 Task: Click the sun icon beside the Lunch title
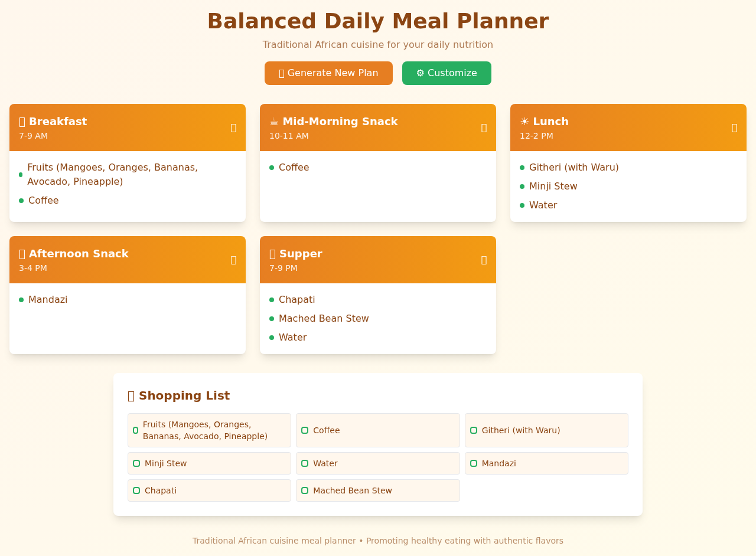pos(523,121)
